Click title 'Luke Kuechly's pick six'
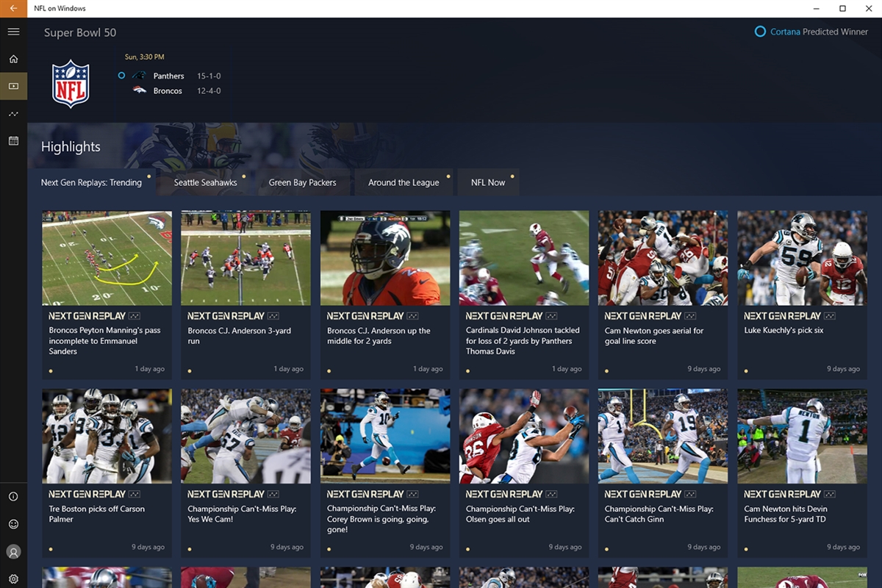 click(x=784, y=331)
